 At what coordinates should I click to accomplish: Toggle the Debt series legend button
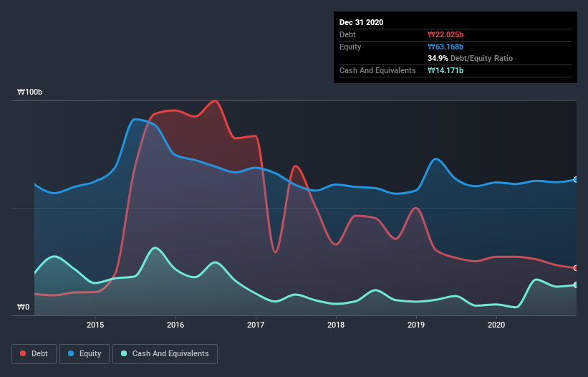coord(34,354)
